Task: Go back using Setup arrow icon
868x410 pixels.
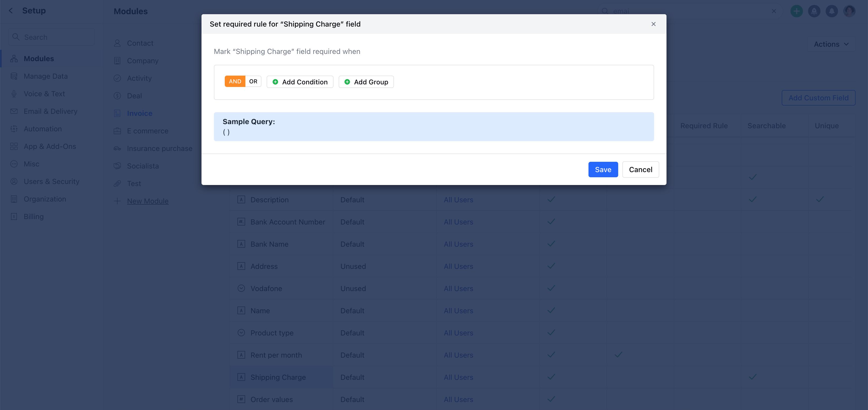Action: 11,11
